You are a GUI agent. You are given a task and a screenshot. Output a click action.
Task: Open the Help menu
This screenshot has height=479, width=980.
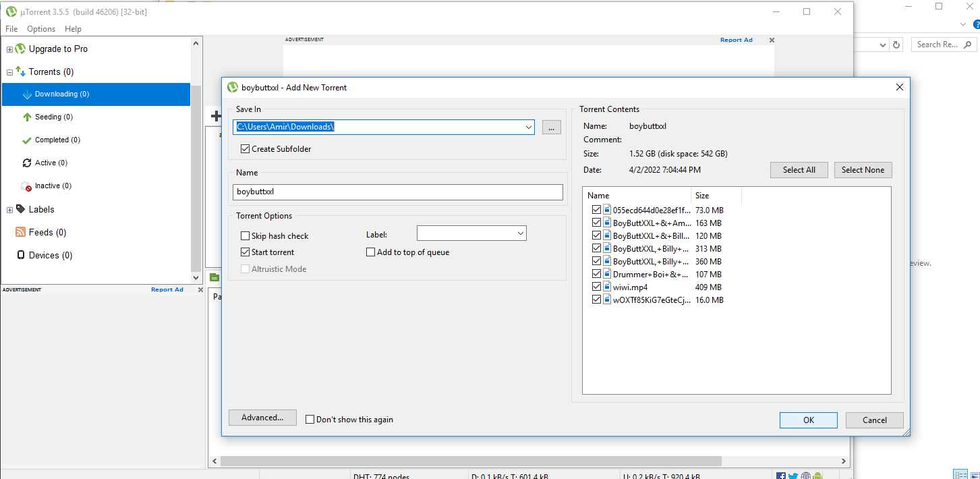[73, 29]
